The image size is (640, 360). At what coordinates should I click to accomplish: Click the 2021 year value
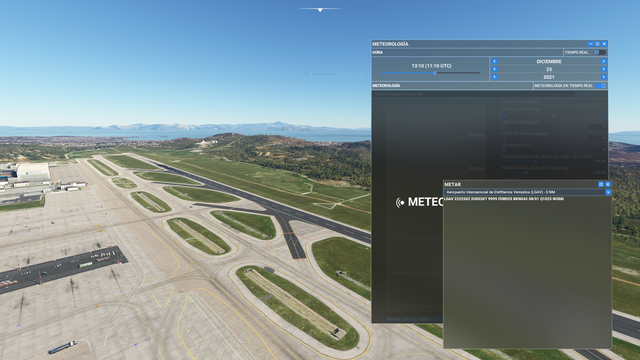point(549,77)
